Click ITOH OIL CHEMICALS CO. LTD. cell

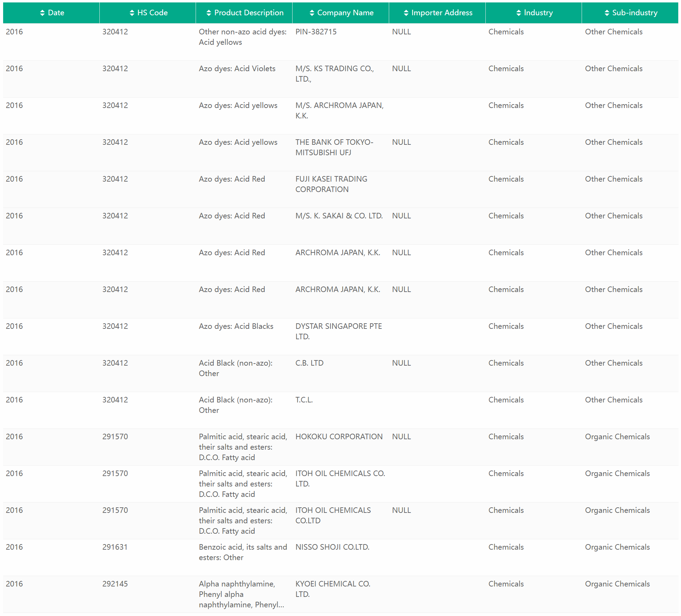point(340,484)
